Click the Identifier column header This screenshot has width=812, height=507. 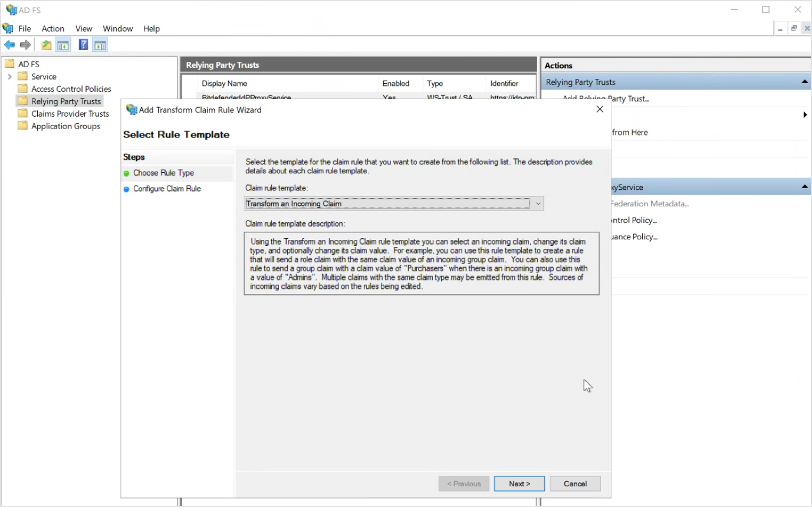pos(505,83)
